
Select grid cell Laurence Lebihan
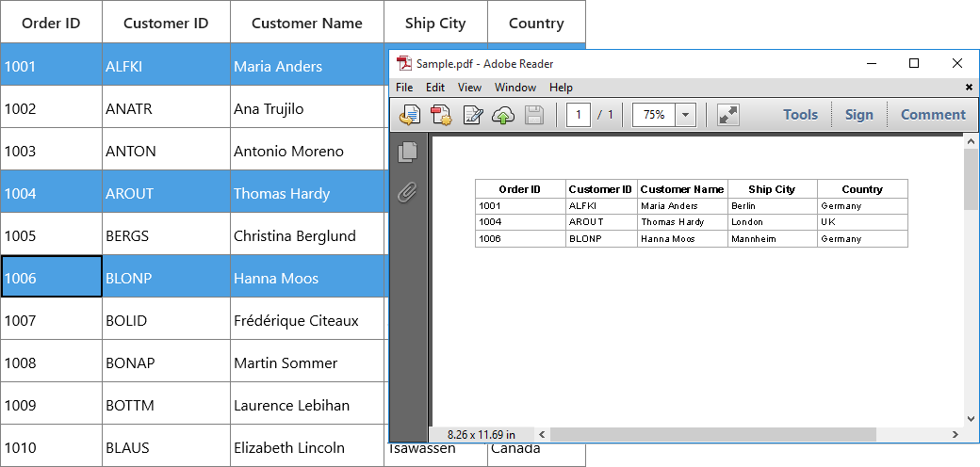click(307, 404)
